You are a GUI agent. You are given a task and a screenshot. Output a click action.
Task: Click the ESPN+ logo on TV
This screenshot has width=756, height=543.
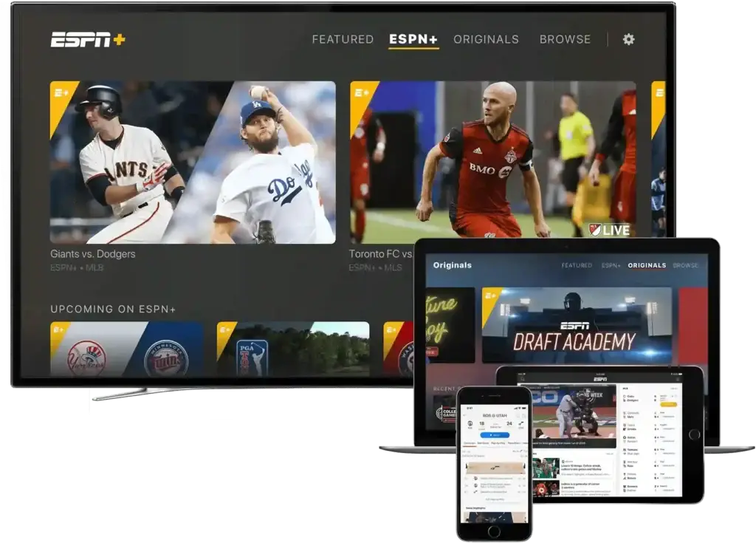(x=88, y=40)
